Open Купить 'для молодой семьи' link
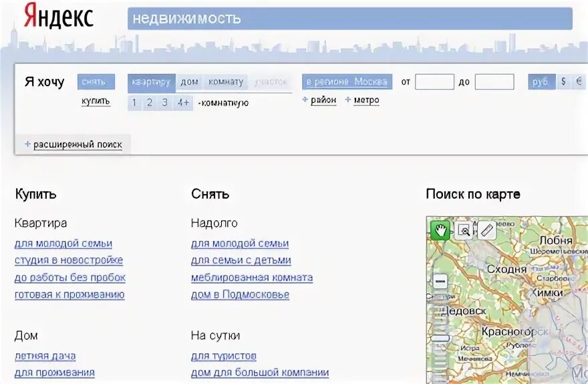Viewport: 588px width, 384px height. pyautogui.click(x=63, y=244)
